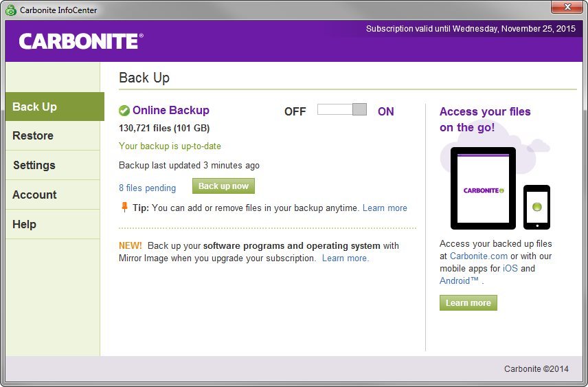Follow the Carbonite.com link
The width and height of the screenshot is (588, 387).
pyautogui.click(x=478, y=256)
